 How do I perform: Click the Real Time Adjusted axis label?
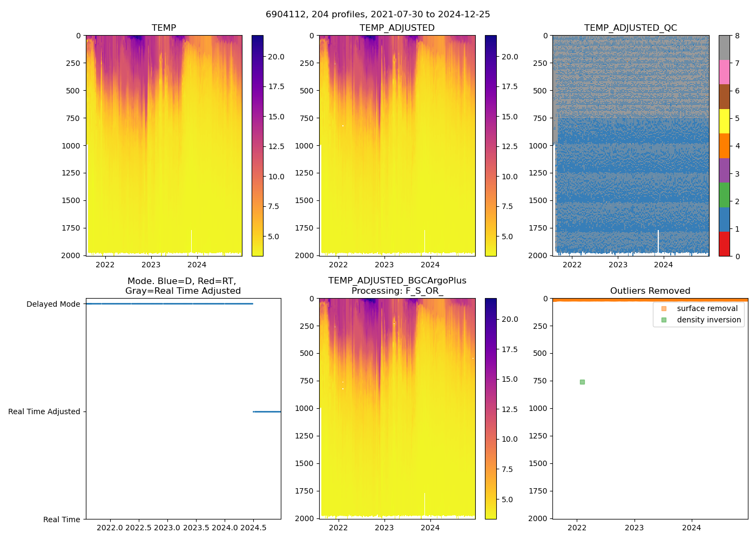point(44,411)
